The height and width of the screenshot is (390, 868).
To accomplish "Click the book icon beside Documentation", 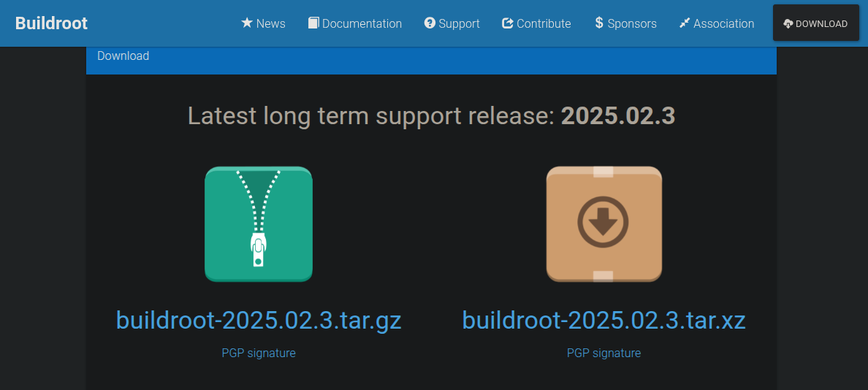I will (313, 23).
